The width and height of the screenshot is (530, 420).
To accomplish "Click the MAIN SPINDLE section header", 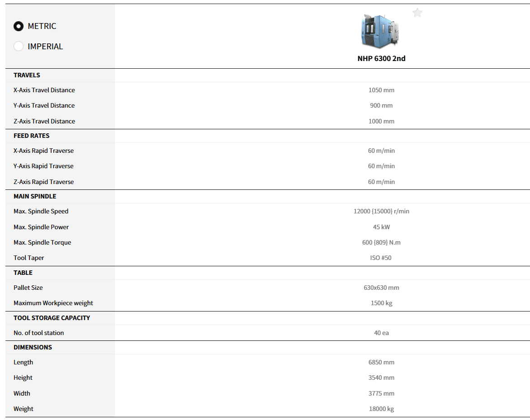I will (x=35, y=196).
